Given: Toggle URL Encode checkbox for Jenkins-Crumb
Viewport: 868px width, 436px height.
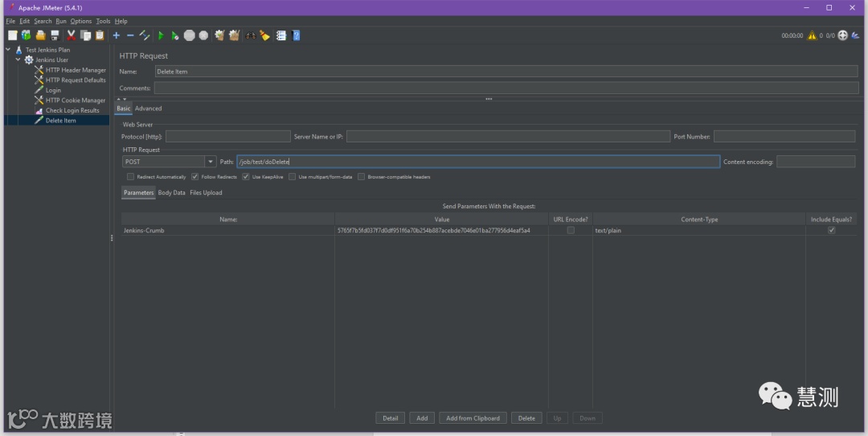Looking at the screenshot, I should coord(571,230).
